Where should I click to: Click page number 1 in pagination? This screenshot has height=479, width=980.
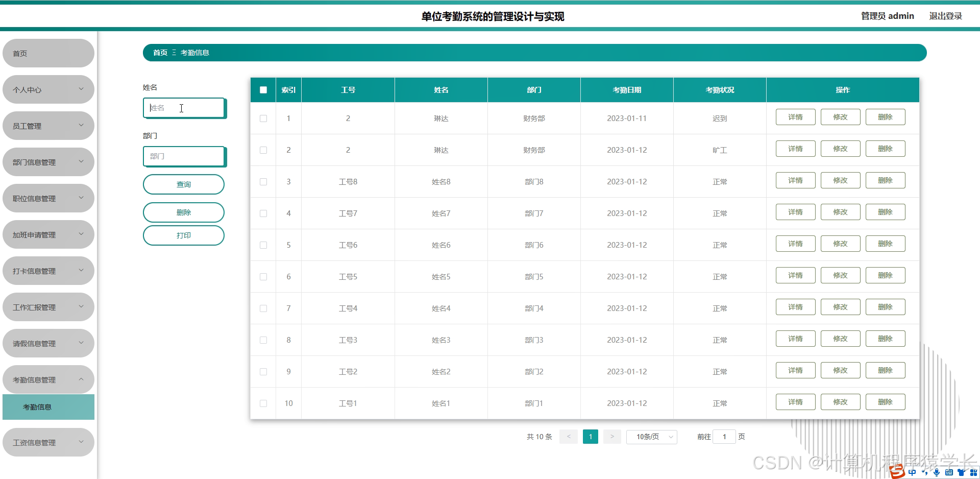pos(591,437)
